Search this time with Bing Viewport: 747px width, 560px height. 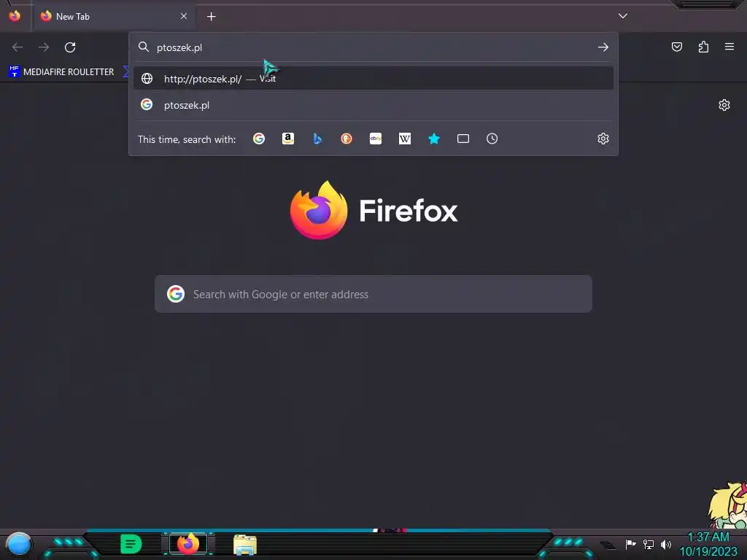pos(317,139)
